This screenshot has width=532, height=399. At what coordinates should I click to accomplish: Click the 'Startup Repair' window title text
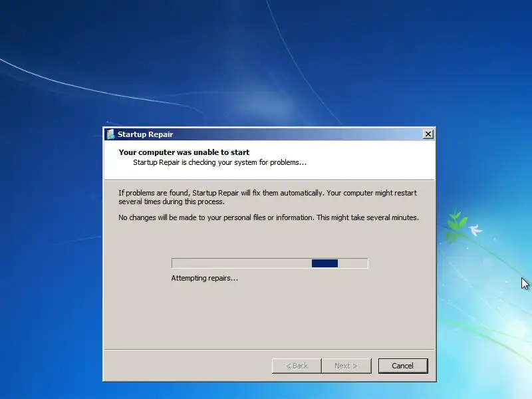pos(145,134)
